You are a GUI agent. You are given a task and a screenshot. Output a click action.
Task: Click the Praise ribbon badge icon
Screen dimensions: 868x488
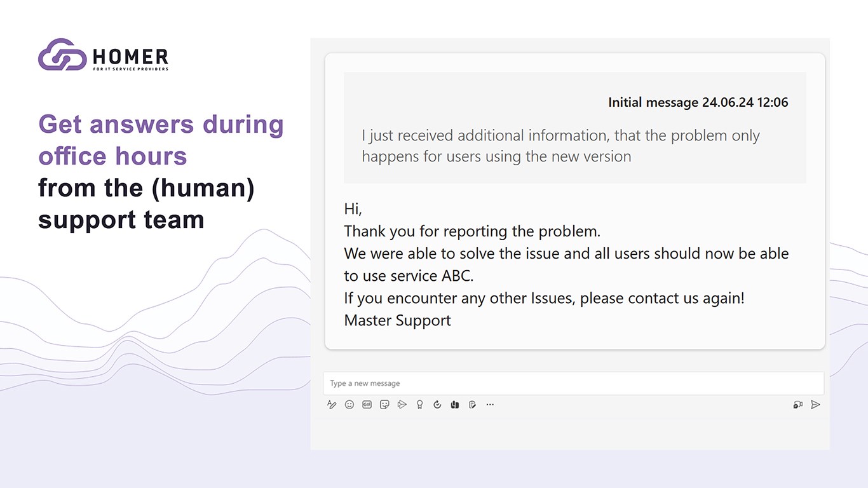pos(419,404)
